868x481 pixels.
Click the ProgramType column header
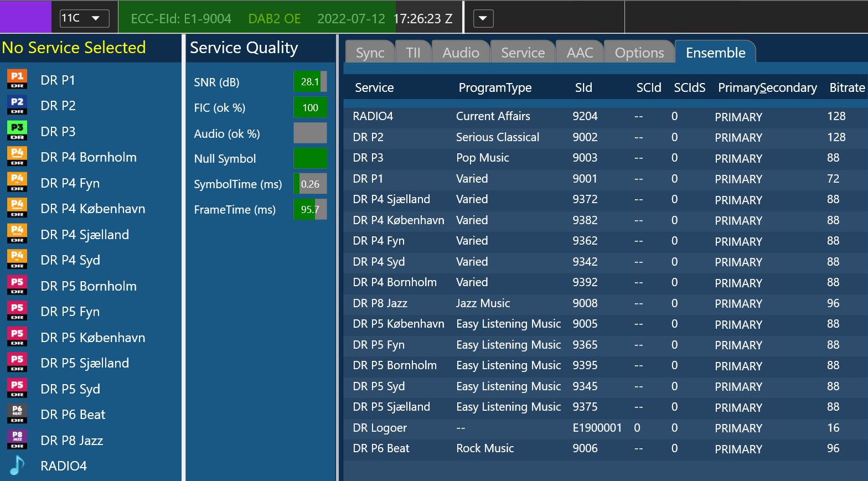pyautogui.click(x=495, y=87)
